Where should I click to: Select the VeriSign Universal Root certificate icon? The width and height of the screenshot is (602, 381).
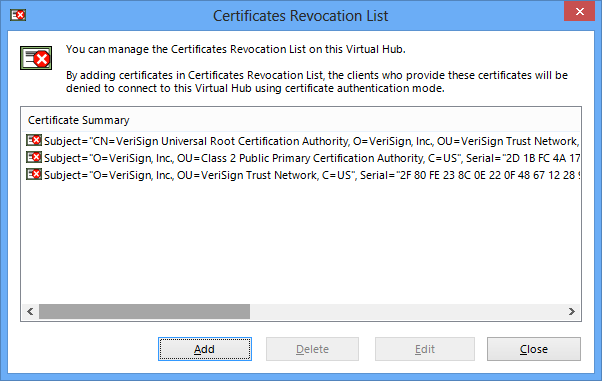click(34, 141)
